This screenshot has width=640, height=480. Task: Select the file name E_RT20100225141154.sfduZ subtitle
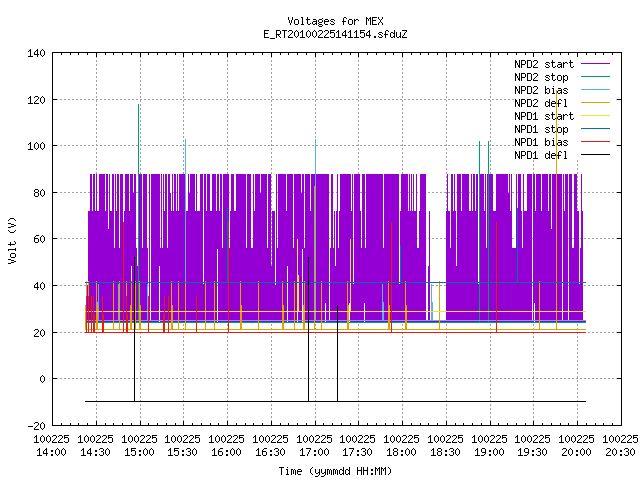click(x=335, y=34)
